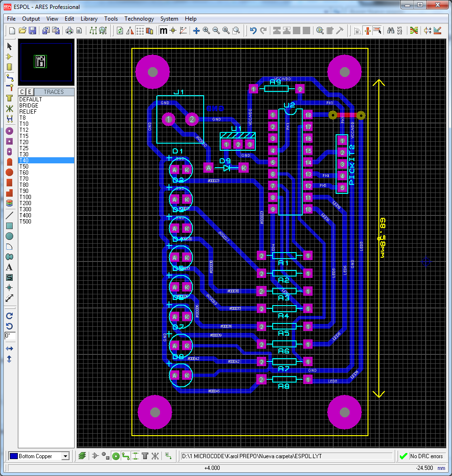This screenshot has height=476, width=452.
Task: Redo the last undone action
Action: pyautogui.click(x=263, y=31)
